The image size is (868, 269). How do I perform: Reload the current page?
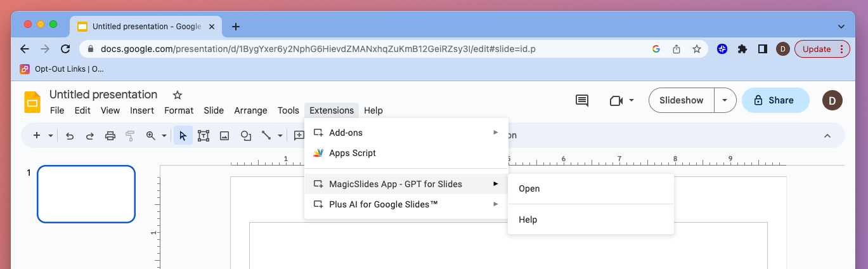pyautogui.click(x=65, y=49)
